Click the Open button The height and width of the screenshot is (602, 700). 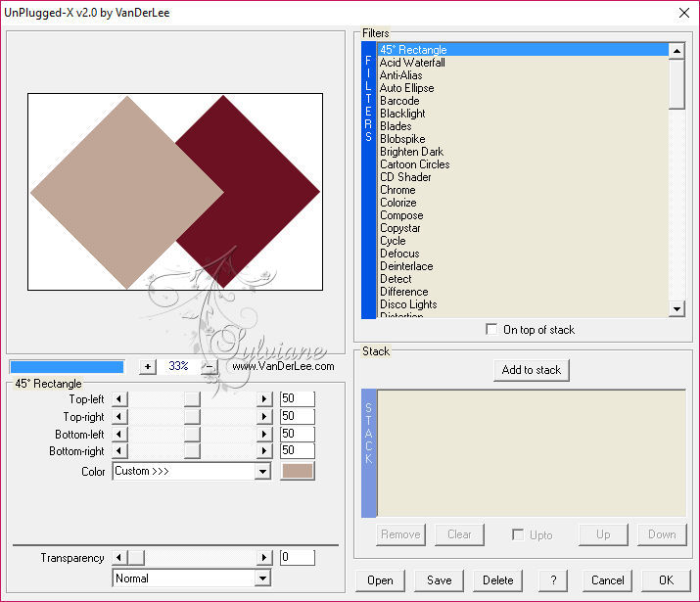[x=381, y=580]
